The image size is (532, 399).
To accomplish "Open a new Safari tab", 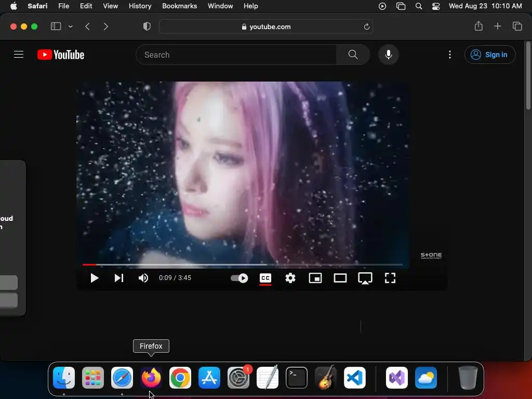I will [x=497, y=26].
